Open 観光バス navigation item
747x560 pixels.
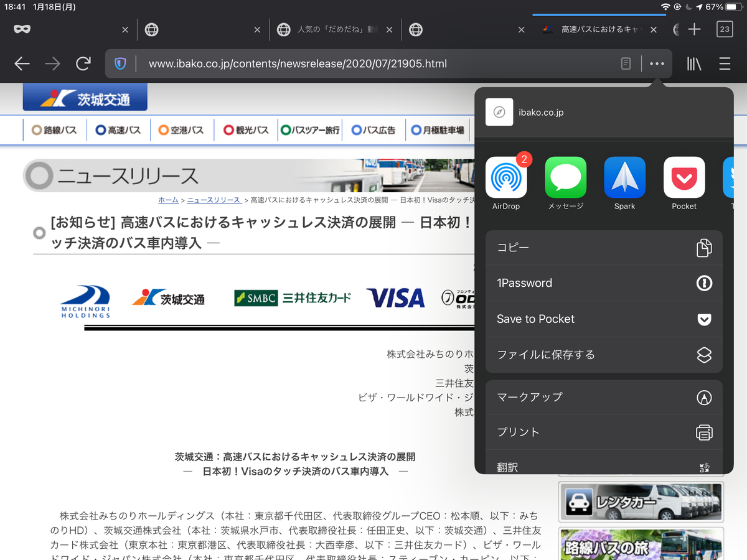coord(246,131)
